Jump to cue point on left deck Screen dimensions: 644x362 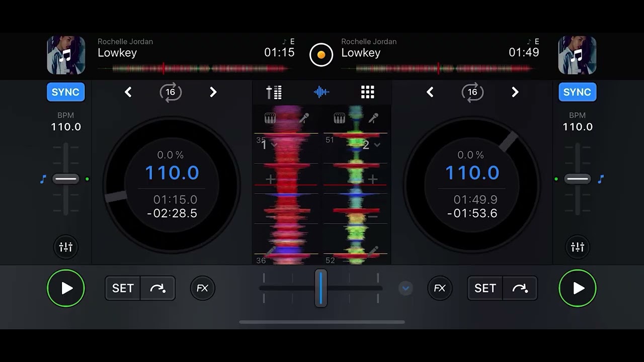(x=158, y=288)
